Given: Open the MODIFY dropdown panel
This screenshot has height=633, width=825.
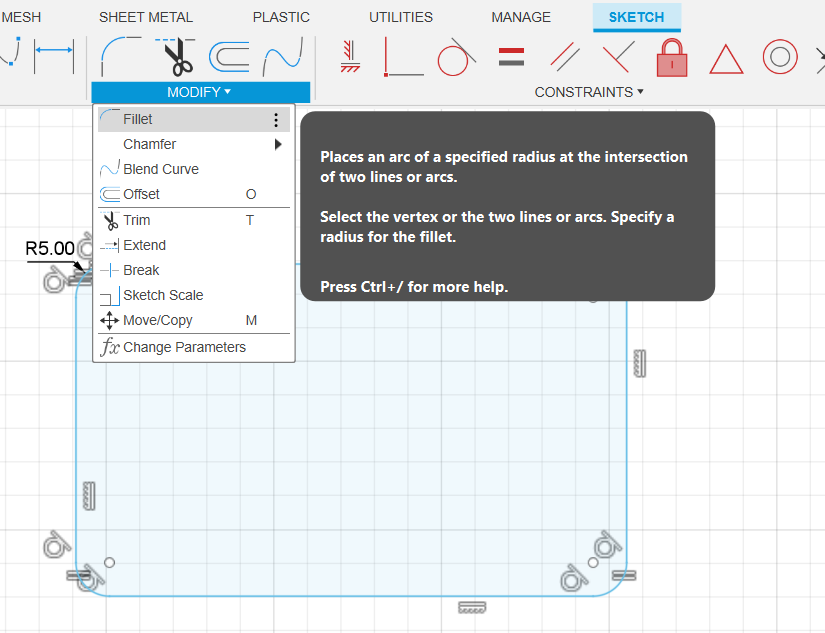Looking at the screenshot, I should click(x=200, y=92).
